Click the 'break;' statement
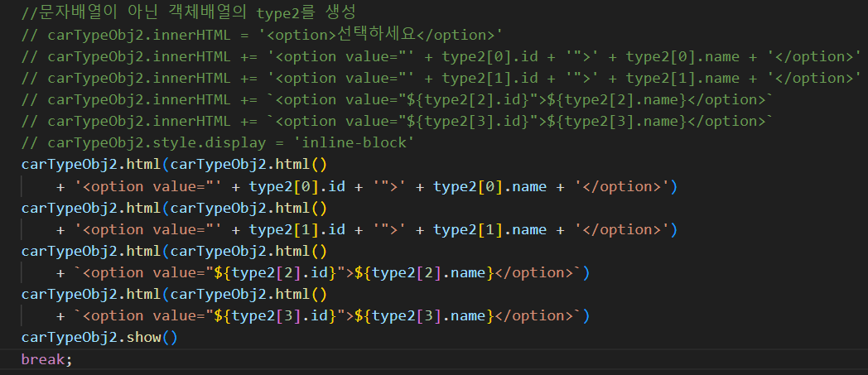 pos(46,359)
